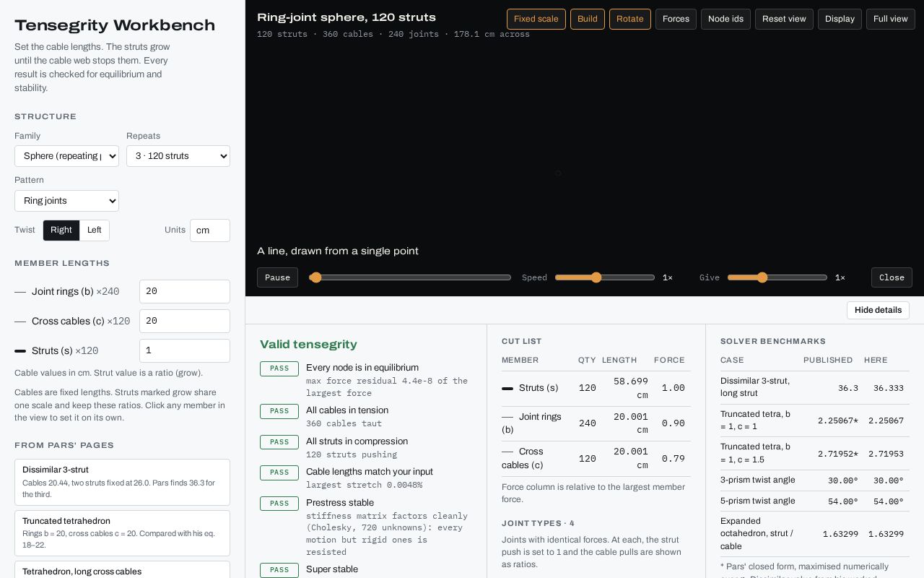924x578 pixels.
Task: Edit the Struts (s) ratio field
Action: click(x=185, y=350)
